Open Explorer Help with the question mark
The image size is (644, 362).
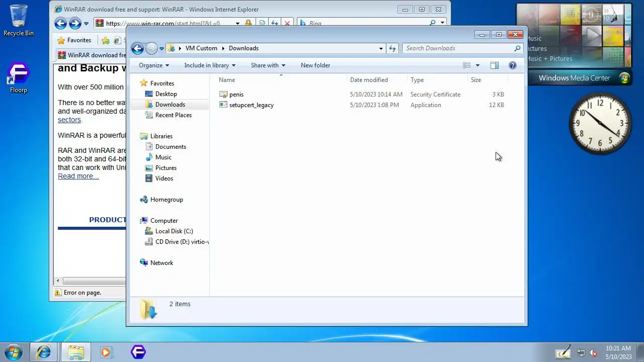pyautogui.click(x=512, y=65)
